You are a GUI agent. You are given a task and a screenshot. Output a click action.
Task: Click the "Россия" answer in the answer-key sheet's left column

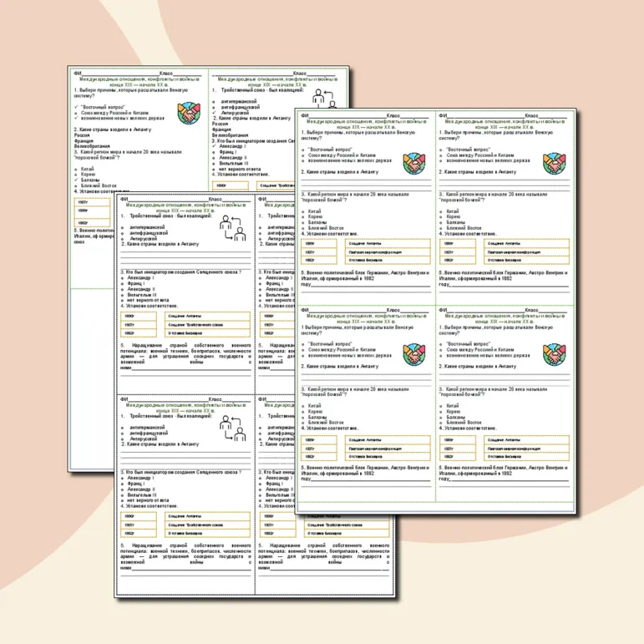[x=82, y=135]
